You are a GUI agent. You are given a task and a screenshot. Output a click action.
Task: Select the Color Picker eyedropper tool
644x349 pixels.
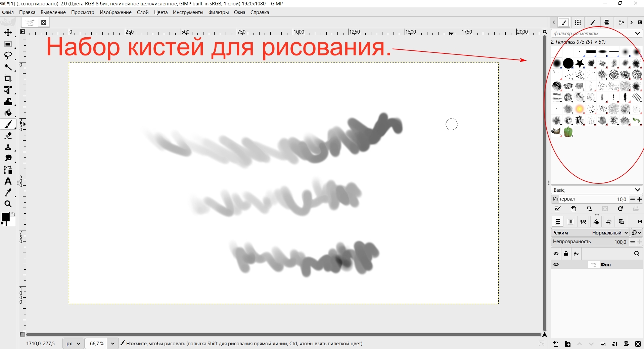coord(8,192)
